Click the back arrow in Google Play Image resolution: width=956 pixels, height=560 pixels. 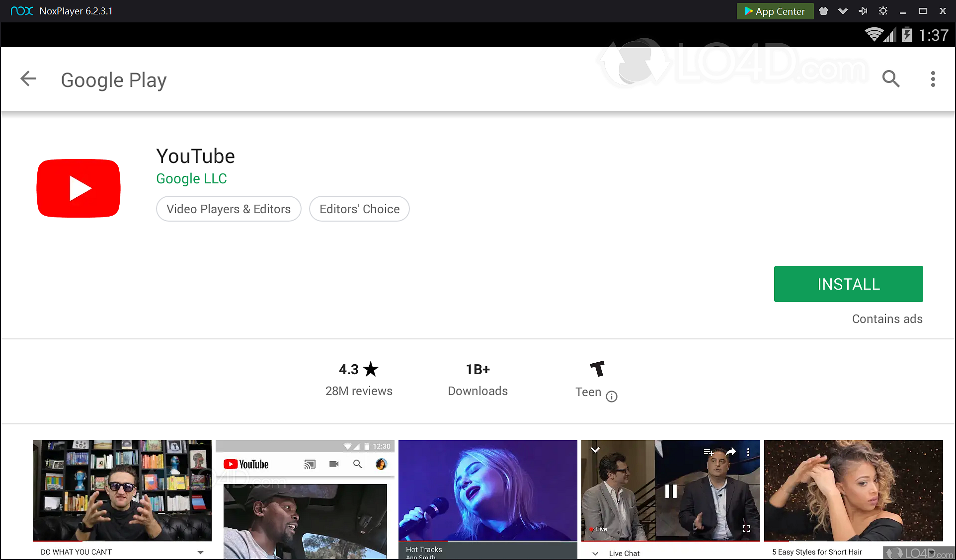(28, 79)
